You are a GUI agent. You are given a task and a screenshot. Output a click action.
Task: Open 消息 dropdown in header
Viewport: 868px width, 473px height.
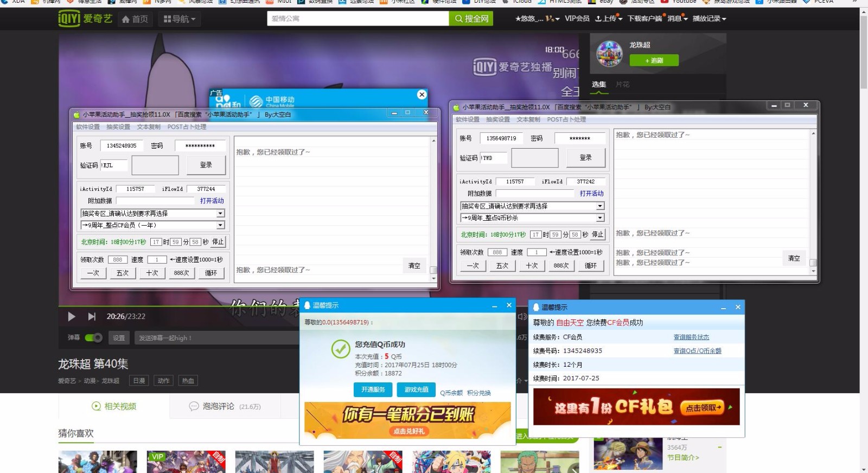677,18
